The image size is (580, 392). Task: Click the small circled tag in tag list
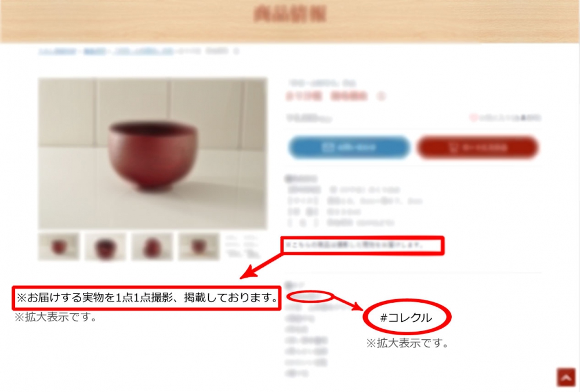309,296
